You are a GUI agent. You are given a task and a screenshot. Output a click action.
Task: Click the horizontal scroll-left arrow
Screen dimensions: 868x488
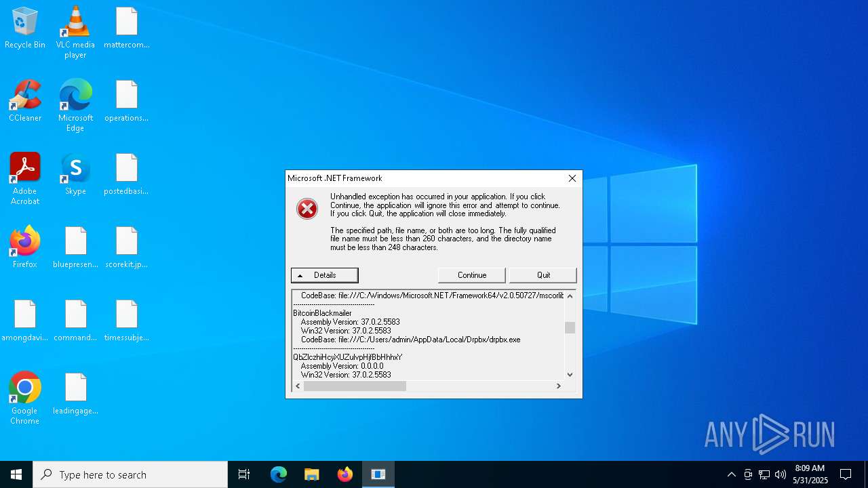point(298,386)
